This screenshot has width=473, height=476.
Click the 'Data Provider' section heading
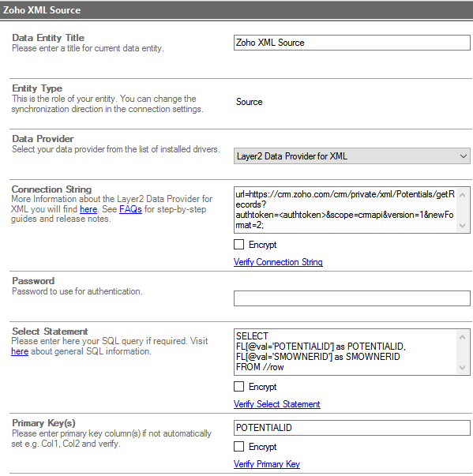pos(43,139)
